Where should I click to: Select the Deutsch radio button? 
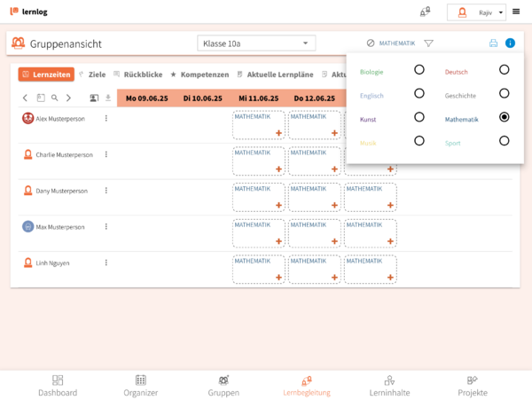[504, 69]
